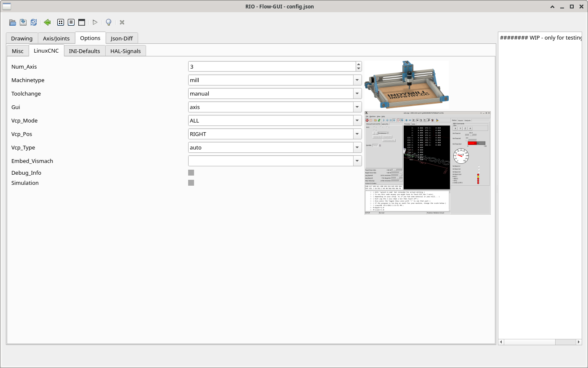The height and width of the screenshot is (368, 588).
Task: Open the Vcp_Pos dropdown showing RIGHT
Action: point(357,134)
